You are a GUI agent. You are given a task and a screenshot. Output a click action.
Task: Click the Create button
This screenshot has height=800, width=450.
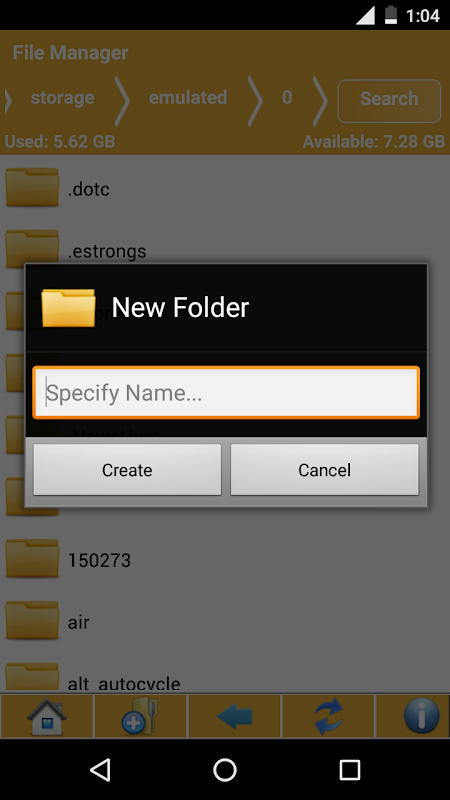point(127,469)
